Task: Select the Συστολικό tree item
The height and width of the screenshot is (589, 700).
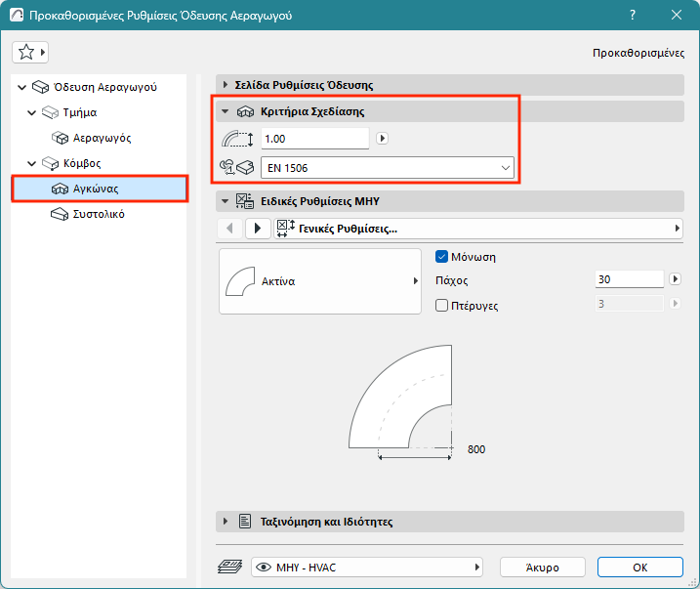Action: coord(99,214)
